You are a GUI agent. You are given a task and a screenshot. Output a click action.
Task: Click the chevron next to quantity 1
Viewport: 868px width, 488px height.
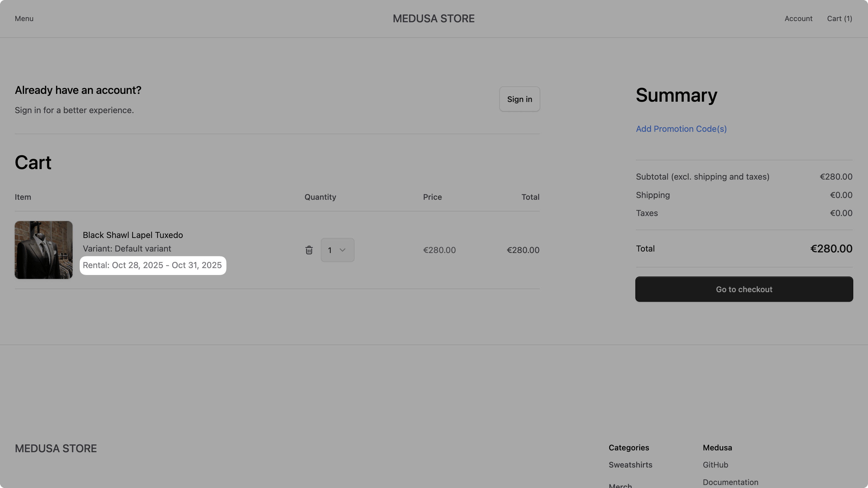point(343,250)
